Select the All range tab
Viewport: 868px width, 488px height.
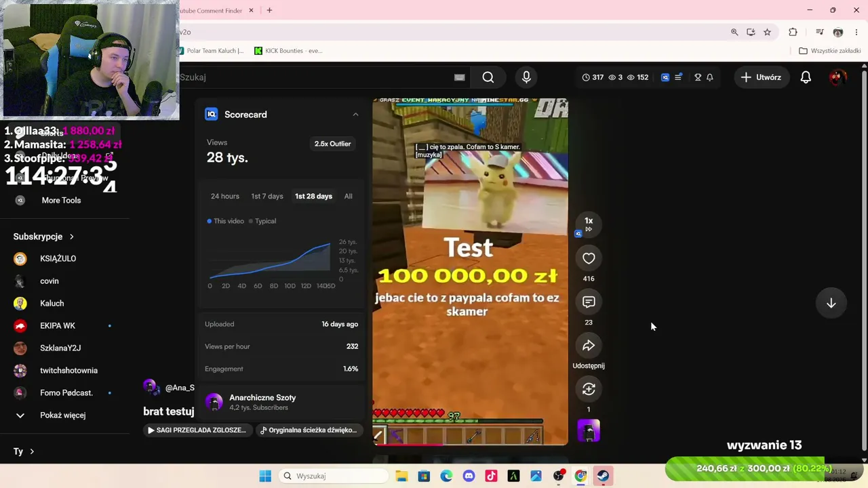[x=348, y=197]
